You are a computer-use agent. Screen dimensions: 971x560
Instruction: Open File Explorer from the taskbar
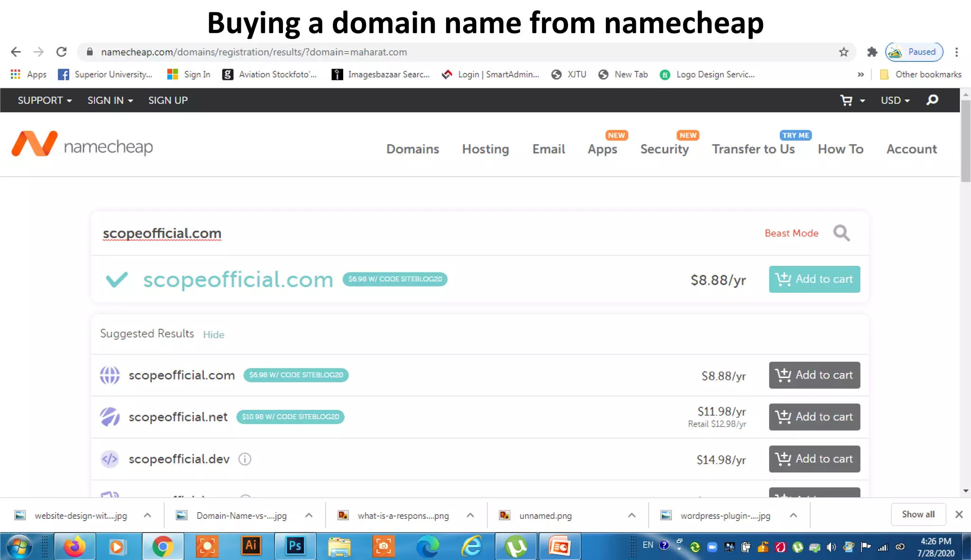339,547
